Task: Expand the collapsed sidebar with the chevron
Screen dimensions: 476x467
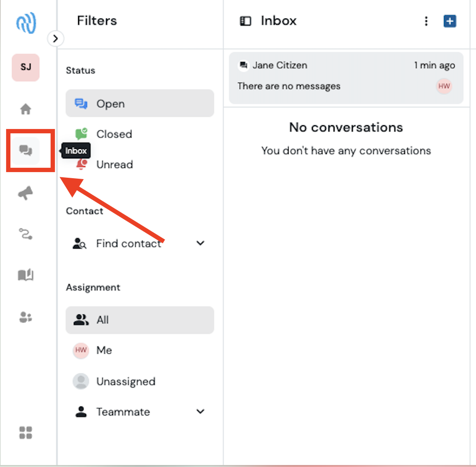Action: click(55, 39)
